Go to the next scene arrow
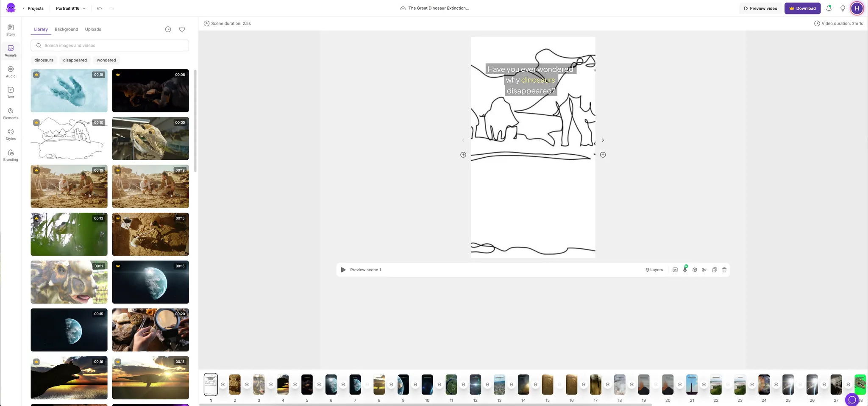868x406 pixels. [603, 140]
